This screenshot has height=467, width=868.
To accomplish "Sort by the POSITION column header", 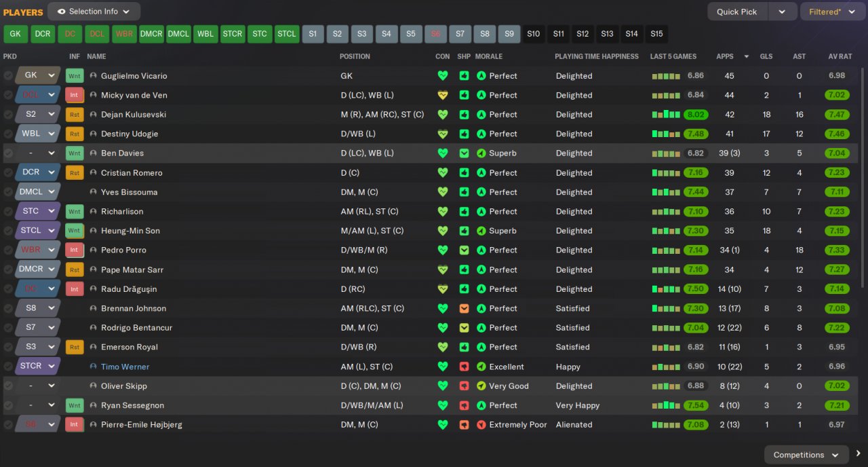I will pos(355,56).
